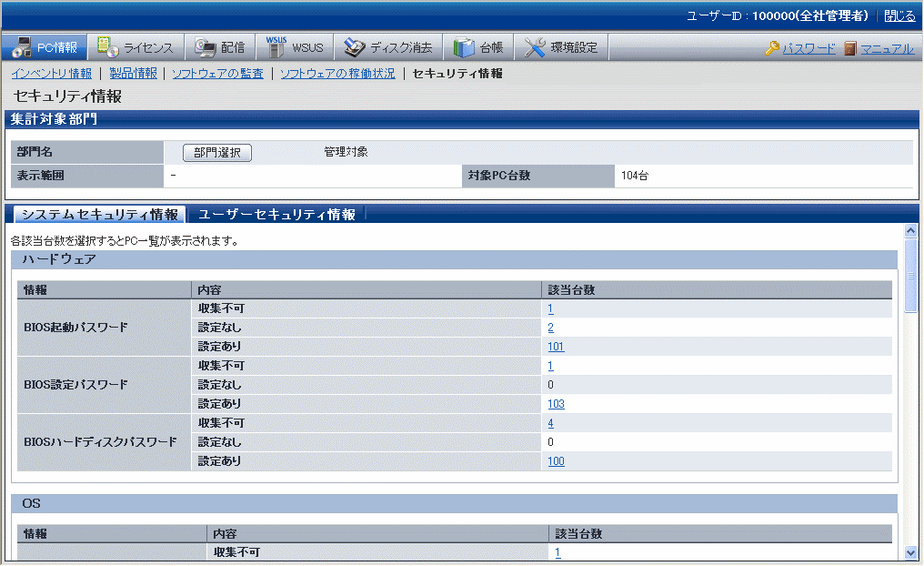The width and height of the screenshot is (924, 566).
Task: Open the インベントリ情報 link
Action: (52, 74)
